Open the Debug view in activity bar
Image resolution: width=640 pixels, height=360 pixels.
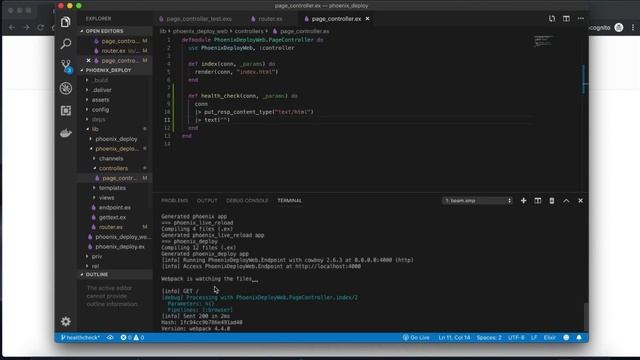click(65, 88)
